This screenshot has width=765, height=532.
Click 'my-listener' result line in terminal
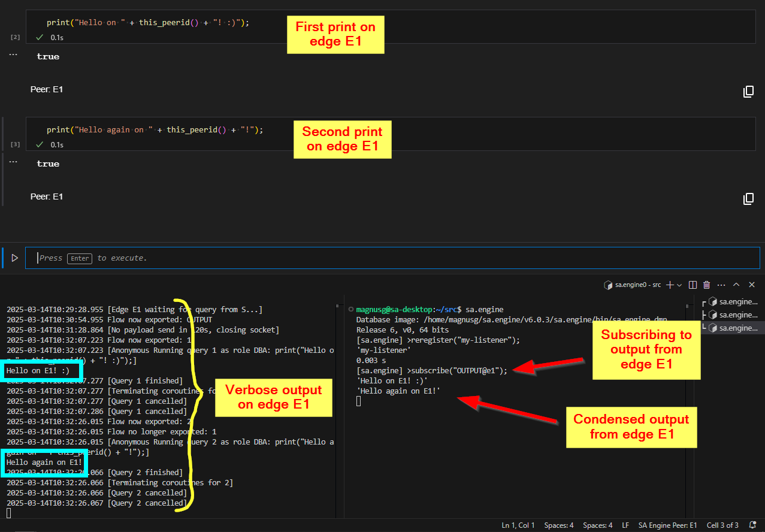[x=383, y=350]
